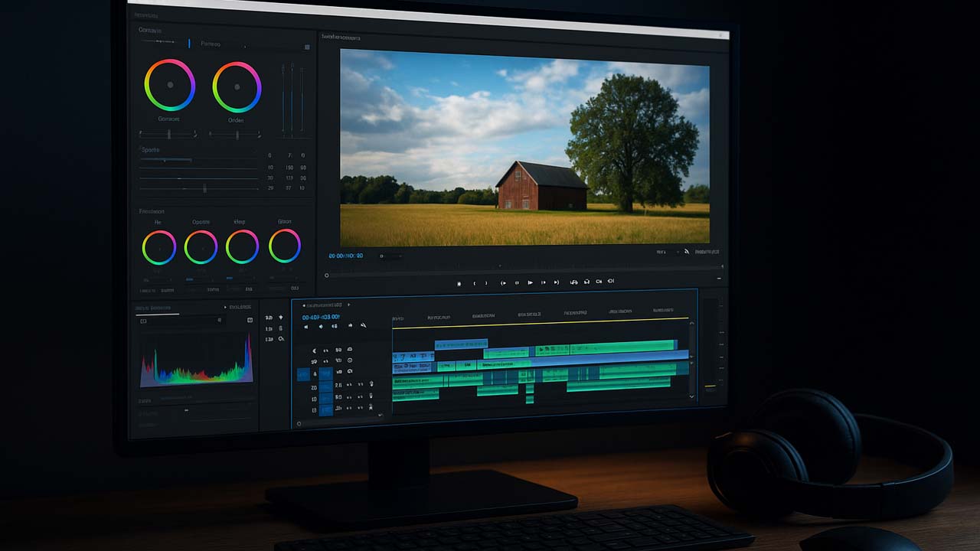
Task: Click the program monitor timecode 00:00:10:20
Action: [346, 256]
